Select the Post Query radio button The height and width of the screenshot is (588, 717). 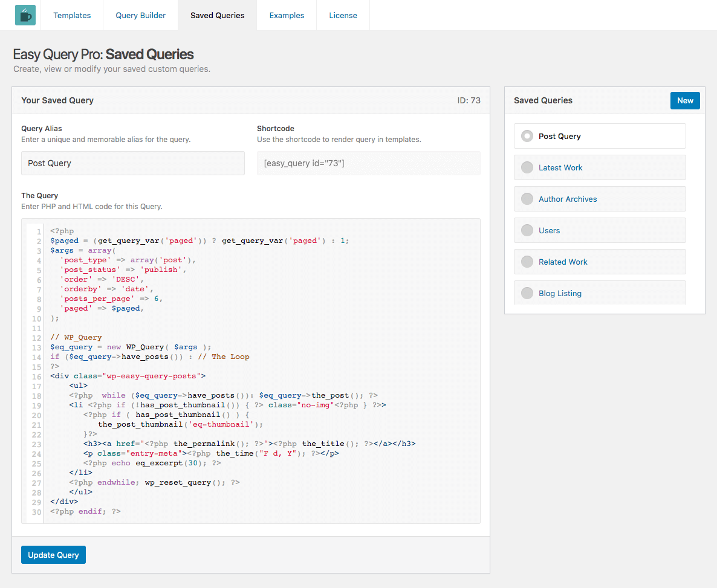point(527,136)
